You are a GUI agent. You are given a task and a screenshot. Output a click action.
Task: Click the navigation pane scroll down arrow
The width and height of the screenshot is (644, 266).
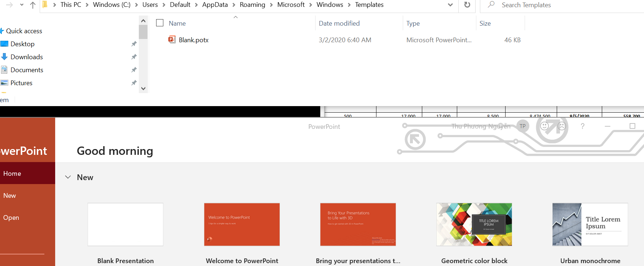(x=143, y=88)
